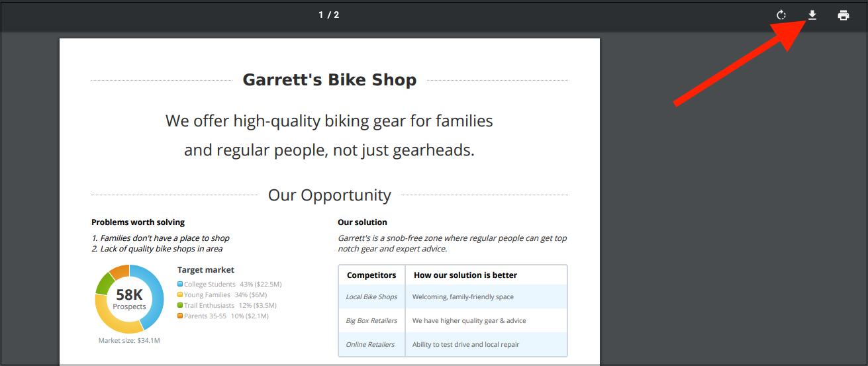Viewport: 868px width, 366px height.
Task: Click the Problems worth solving heading
Action: point(138,222)
